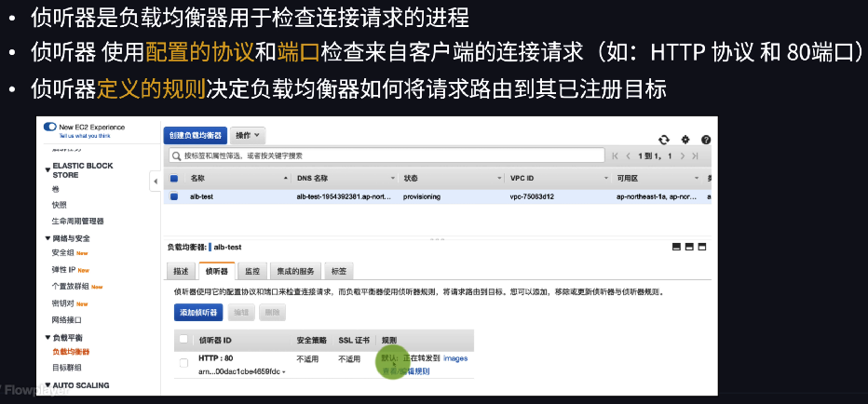
Task: Open the 可用区 column filter arrow
Action: click(697, 179)
